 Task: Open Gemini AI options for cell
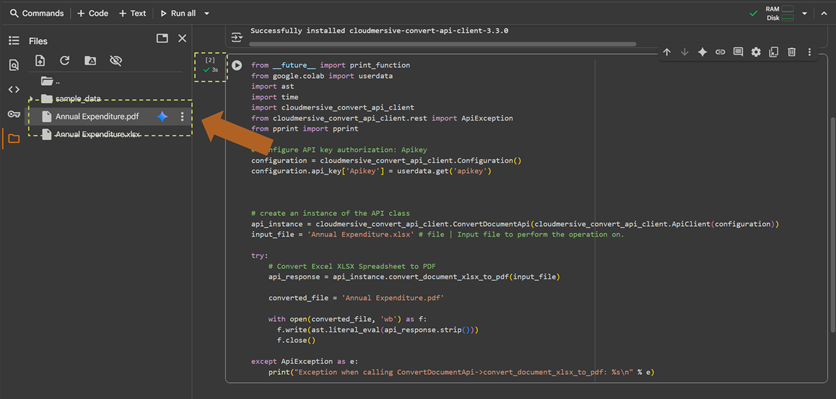click(703, 52)
